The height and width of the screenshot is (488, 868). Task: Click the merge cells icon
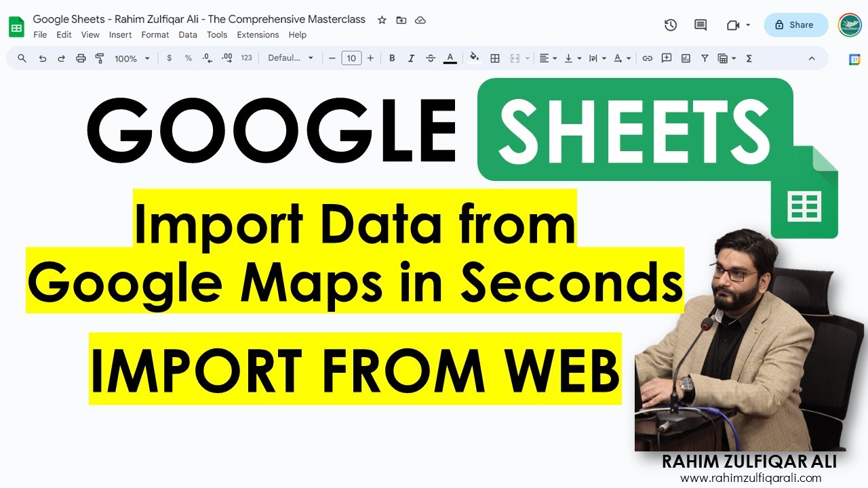(515, 58)
